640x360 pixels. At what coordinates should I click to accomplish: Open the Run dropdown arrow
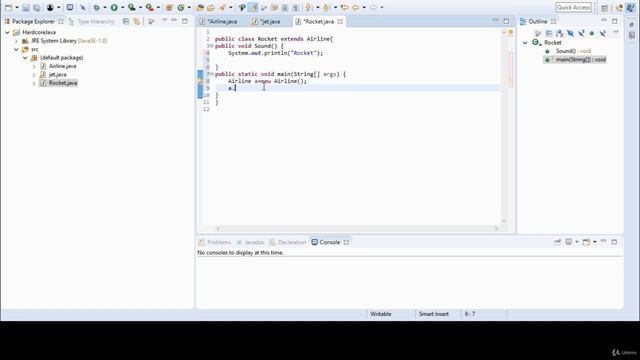(122, 7)
